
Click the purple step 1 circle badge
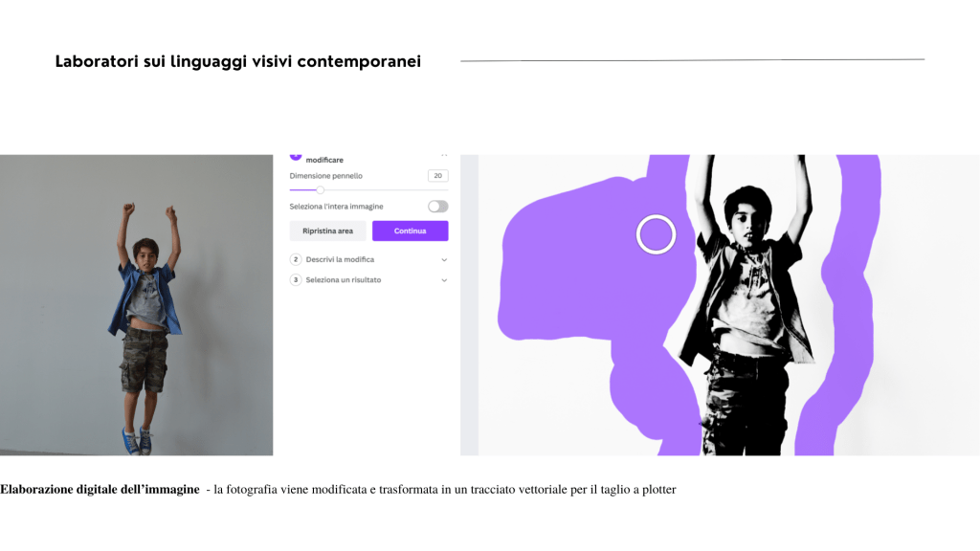296,157
